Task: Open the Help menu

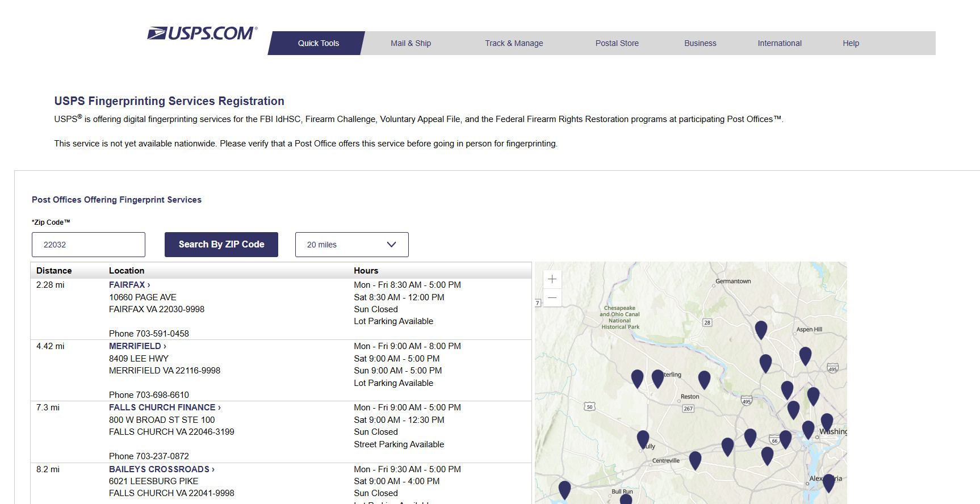Action: tap(851, 43)
